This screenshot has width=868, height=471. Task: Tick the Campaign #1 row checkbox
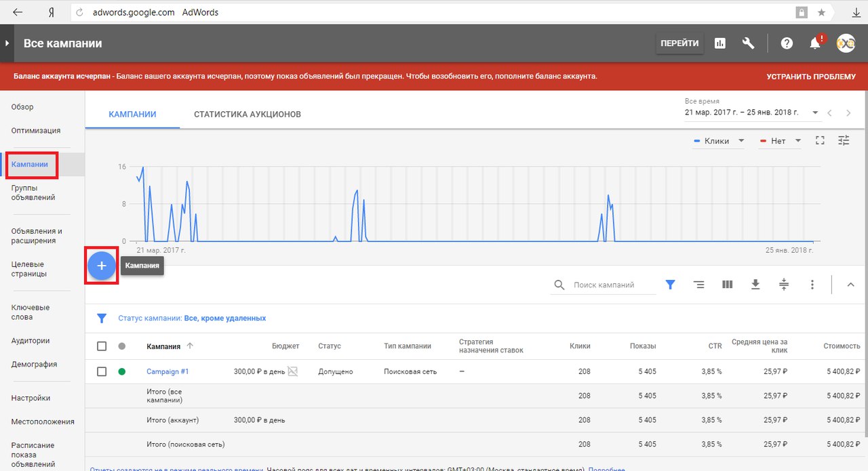[x=102, y=371]
